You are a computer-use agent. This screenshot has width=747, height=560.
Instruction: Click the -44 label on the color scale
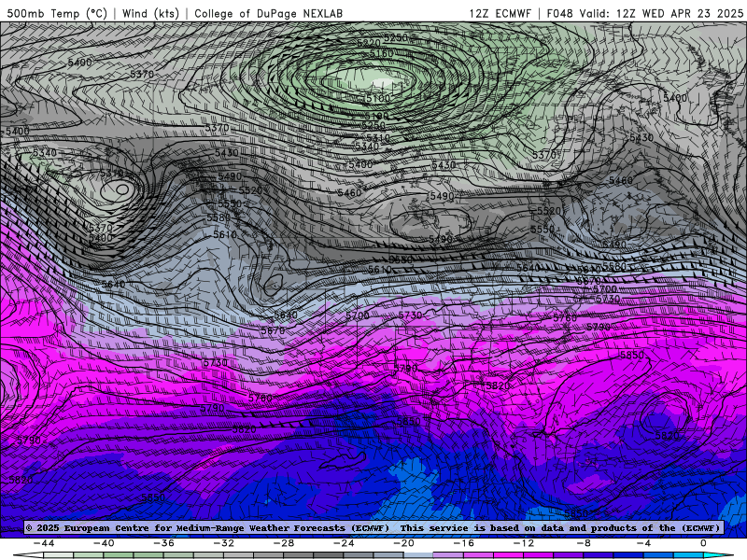pos(44,543)
